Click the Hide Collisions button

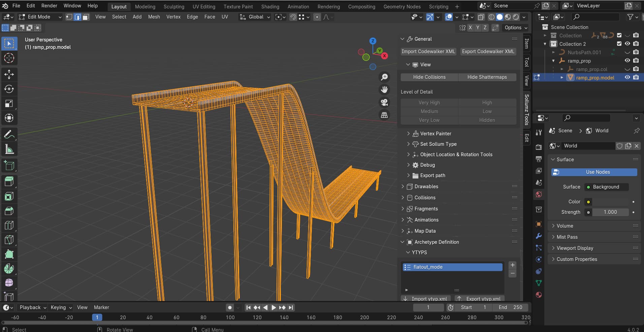click(x=429, y=77)
